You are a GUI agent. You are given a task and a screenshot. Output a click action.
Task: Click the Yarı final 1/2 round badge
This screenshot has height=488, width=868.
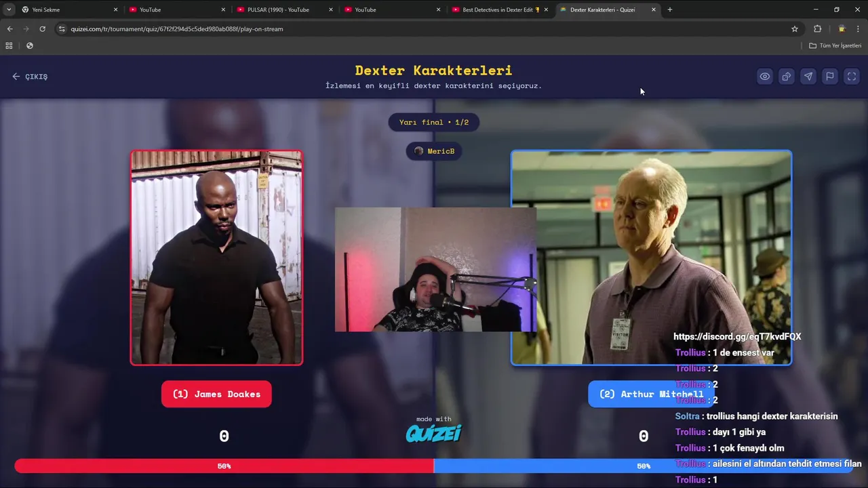(434, 123)
